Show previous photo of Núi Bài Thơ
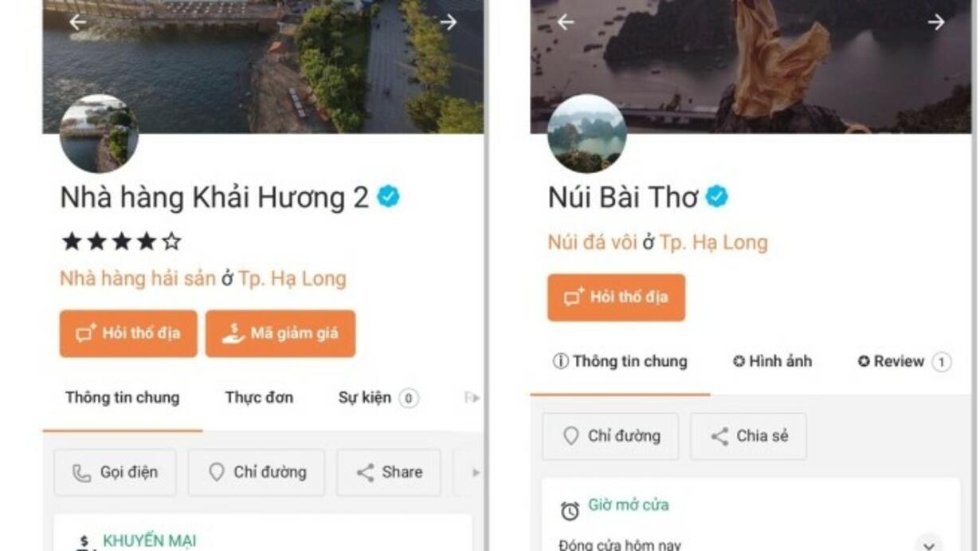This screenshot has width=980, height=551. 566,22
